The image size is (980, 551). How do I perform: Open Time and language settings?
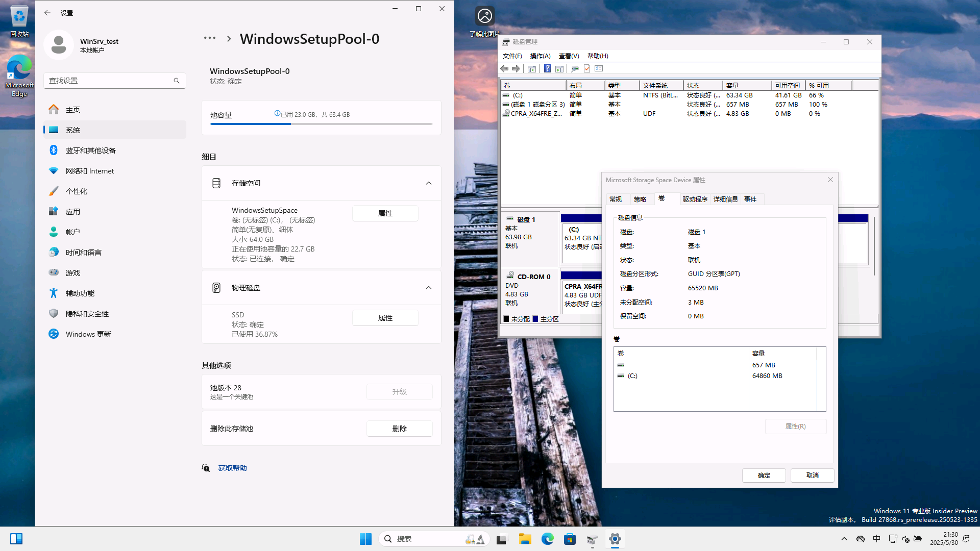[115, 252]
